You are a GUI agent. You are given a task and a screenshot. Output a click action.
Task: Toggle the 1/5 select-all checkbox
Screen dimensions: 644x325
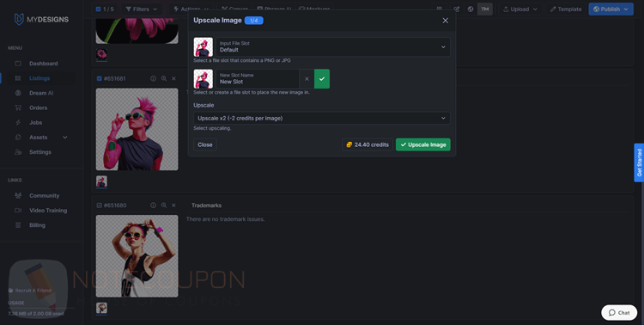click(98, 9)
